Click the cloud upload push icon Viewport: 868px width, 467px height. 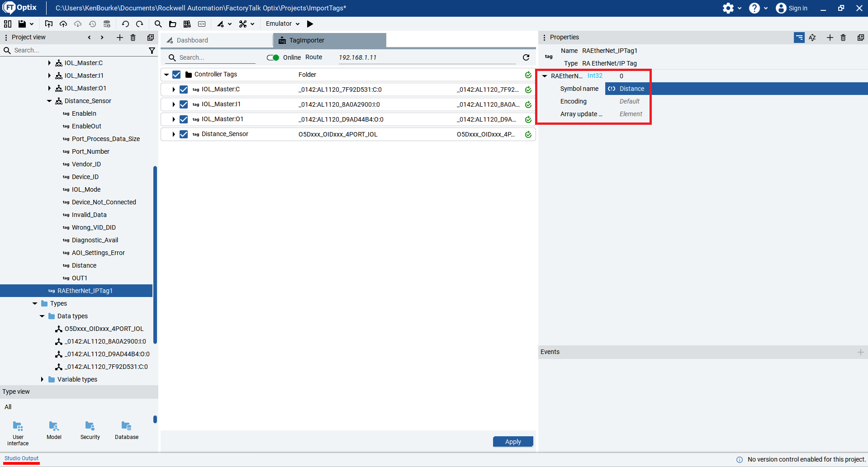(x=63, y=24)
